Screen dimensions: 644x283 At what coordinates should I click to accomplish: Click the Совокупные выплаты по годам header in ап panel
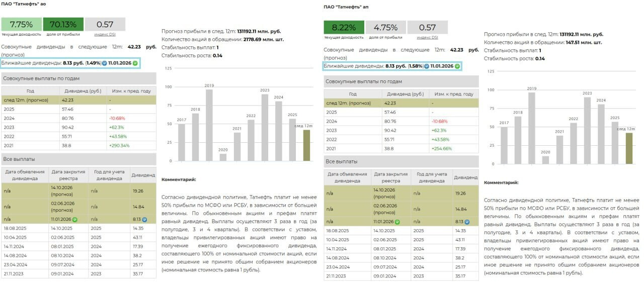click(x=401, y=81)
